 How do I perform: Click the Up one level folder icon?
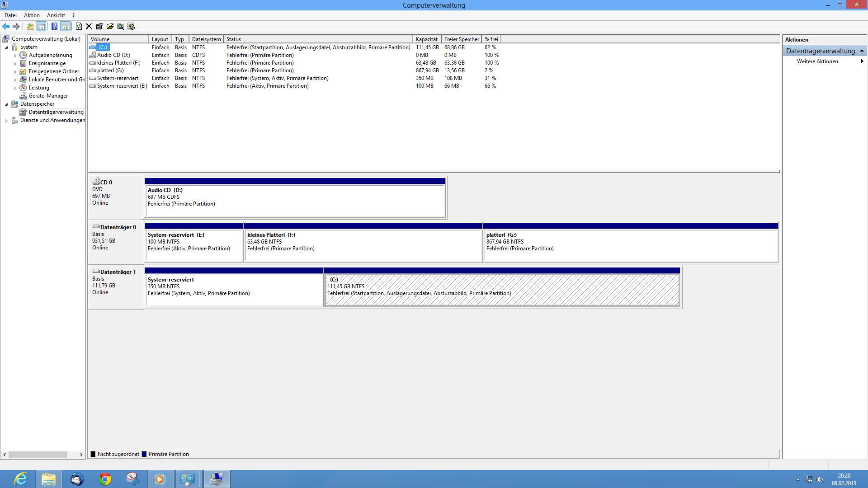coord(30,26)
